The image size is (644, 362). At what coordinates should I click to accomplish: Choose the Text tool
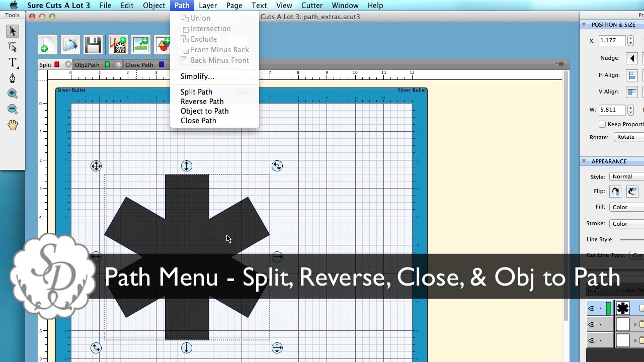13,63
